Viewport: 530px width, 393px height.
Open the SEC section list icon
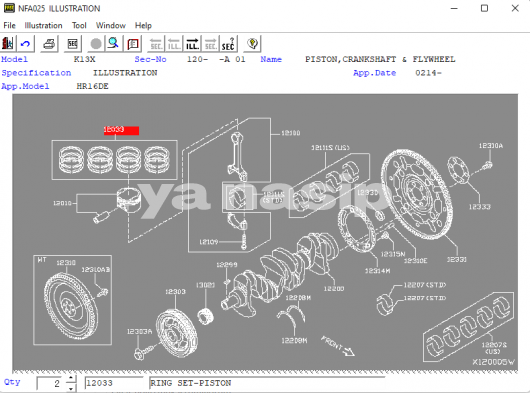click(x=72, y=44)
